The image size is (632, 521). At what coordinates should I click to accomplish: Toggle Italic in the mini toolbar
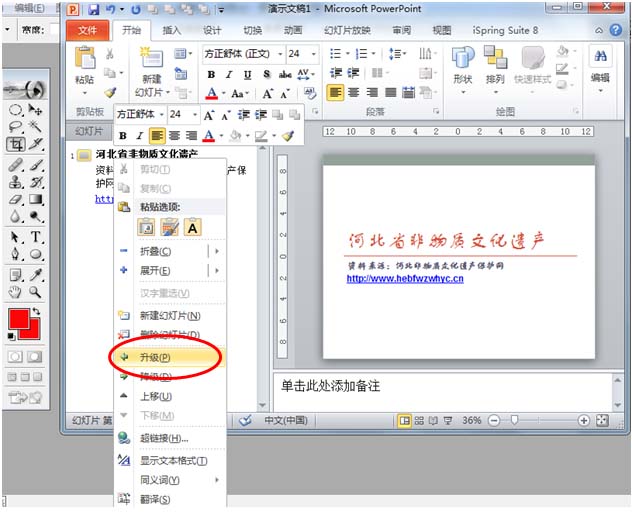point(139,136)
